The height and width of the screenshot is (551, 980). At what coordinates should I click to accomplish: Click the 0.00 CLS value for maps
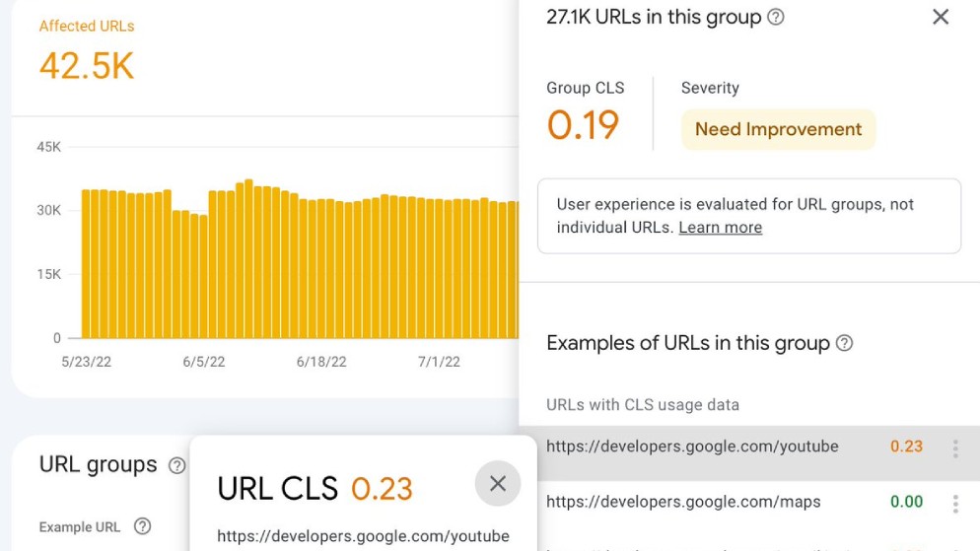[906, 501]
